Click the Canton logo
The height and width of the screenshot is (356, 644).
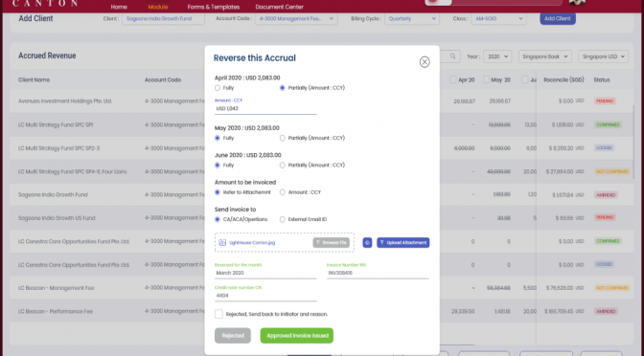click(x=45, y=3)
